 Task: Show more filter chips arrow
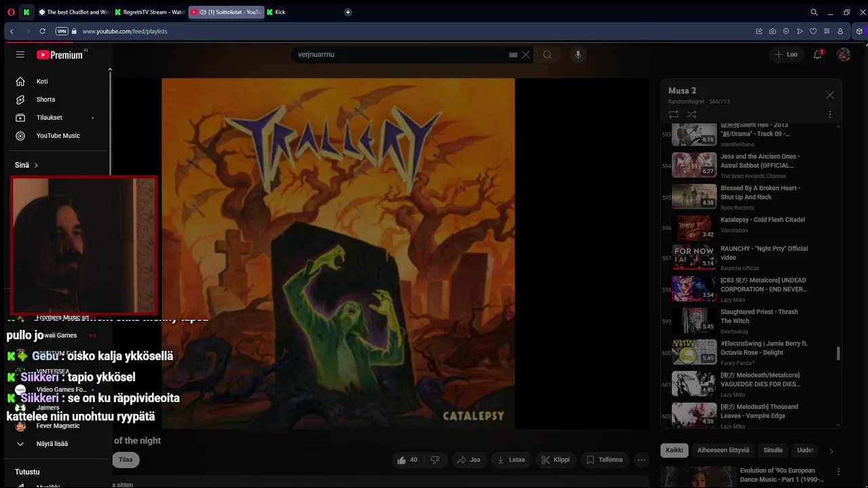click(x=831, y=451)
